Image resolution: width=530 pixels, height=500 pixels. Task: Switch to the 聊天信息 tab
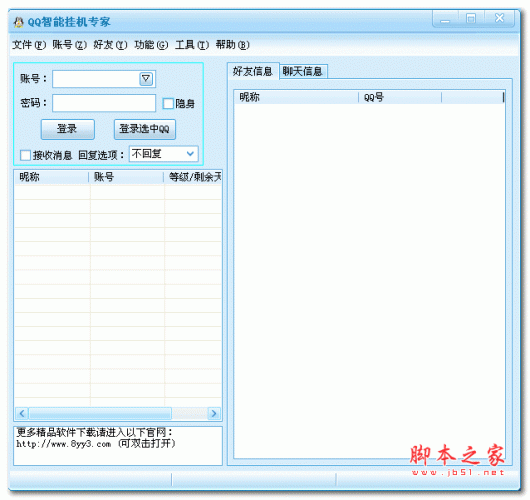(x=303, y=71)
